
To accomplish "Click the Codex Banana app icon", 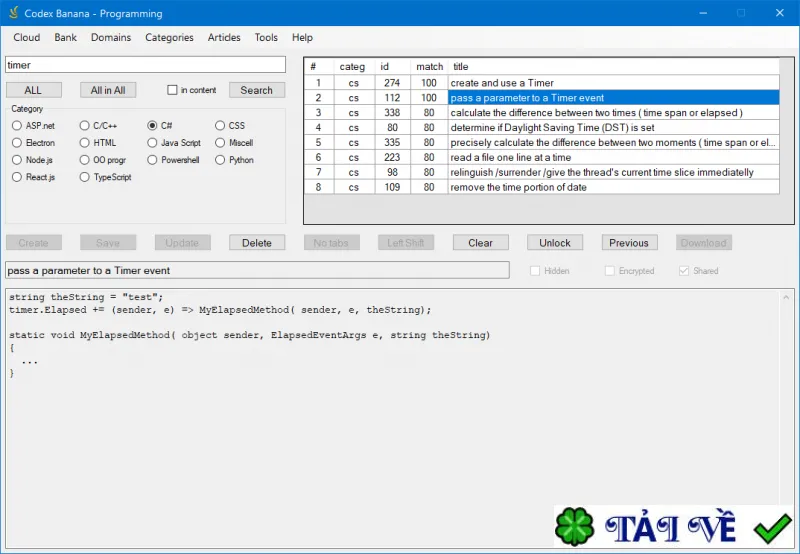I will [14, 13].
